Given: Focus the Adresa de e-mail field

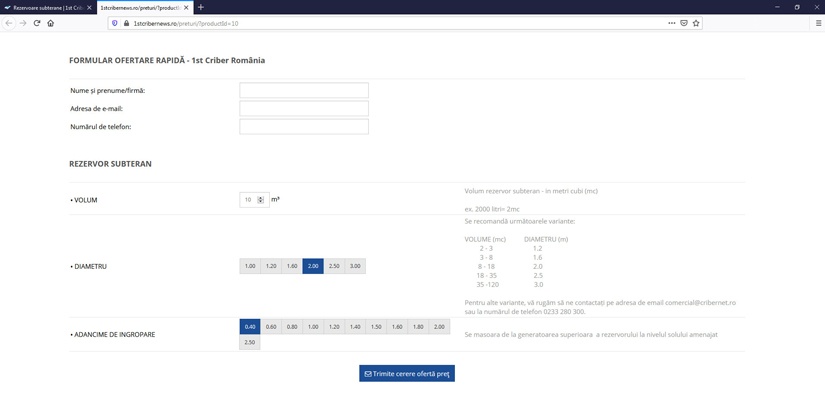Looking at the screenshot, I should (x=304, y=108).
